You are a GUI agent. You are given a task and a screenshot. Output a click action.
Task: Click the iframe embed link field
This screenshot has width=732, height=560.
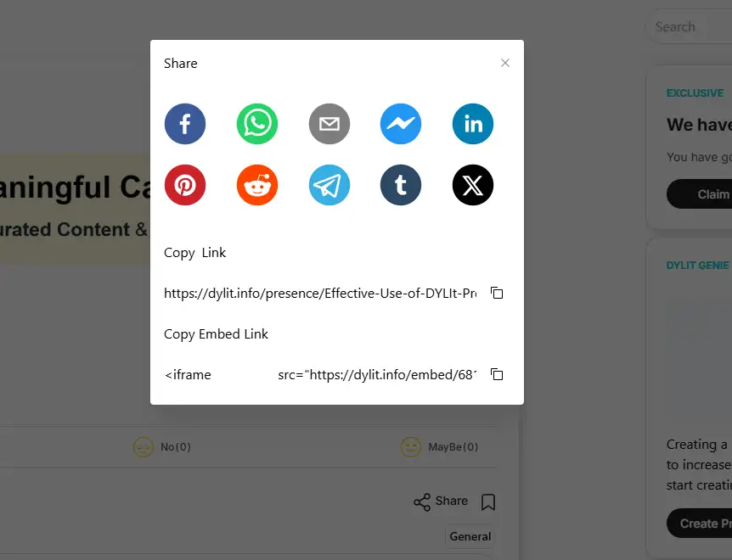click(320, 375)
